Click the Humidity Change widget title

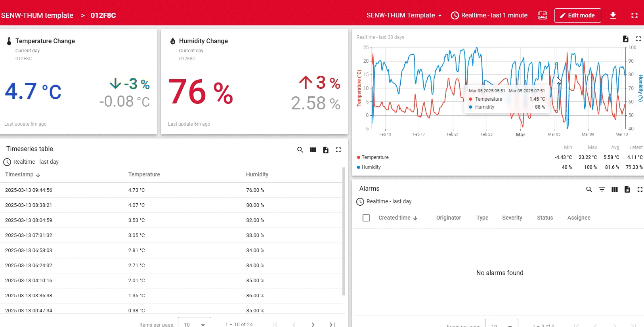(x=203, y=41)
